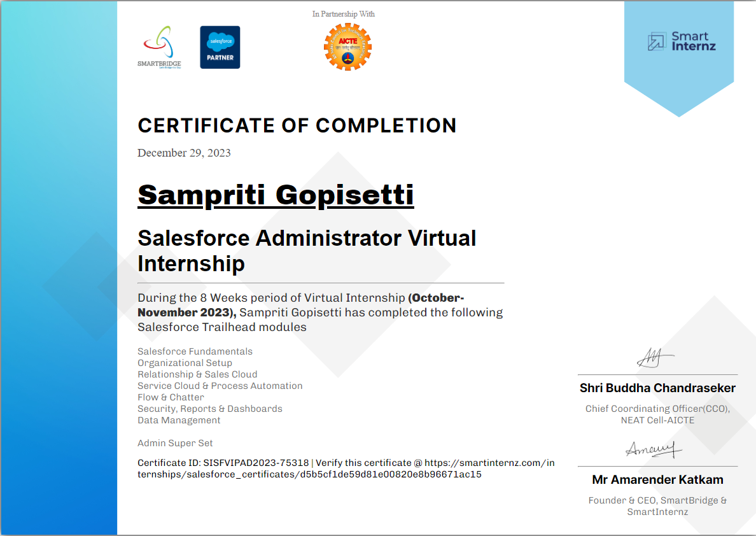Click the "Relationship & Sales Cloud" line
Viewport: 756px width, 536px height.
coord(197,374)
